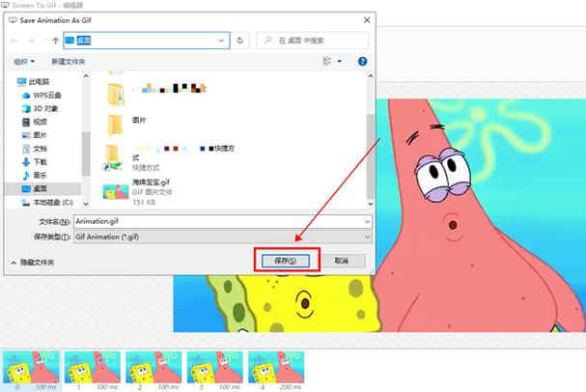Click the Forward navigation arrow
The width and height of the screenshot is (586, 392).
[31, 41]
